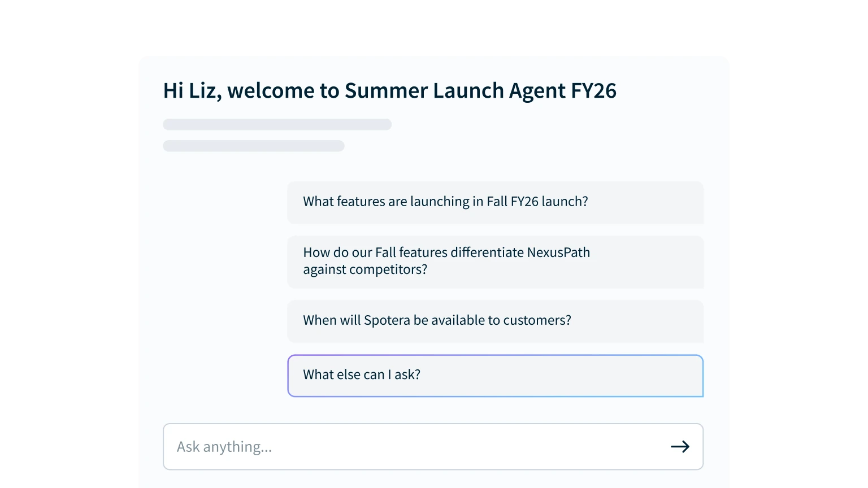Submit the question with the arrow button
This screenshot has width=868, height=488.
click(680, 447)
